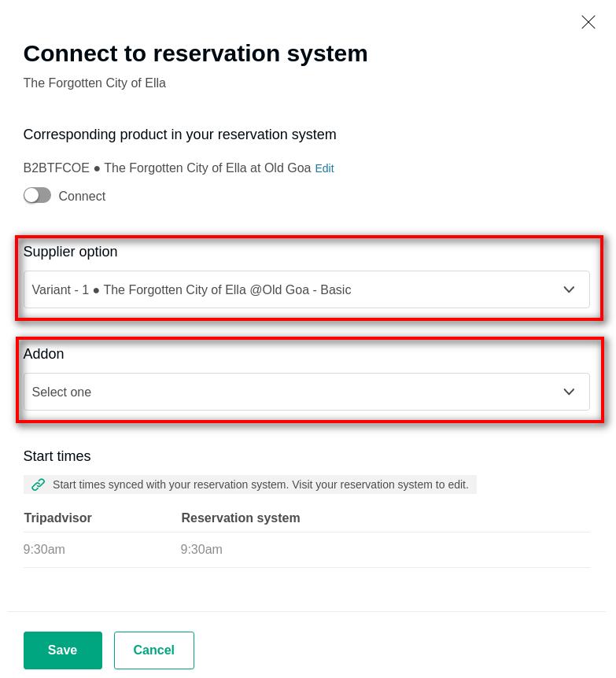616x678 pixels.
Task: Click the Tripadvisor column header
Action: click(x=57, y=518)
